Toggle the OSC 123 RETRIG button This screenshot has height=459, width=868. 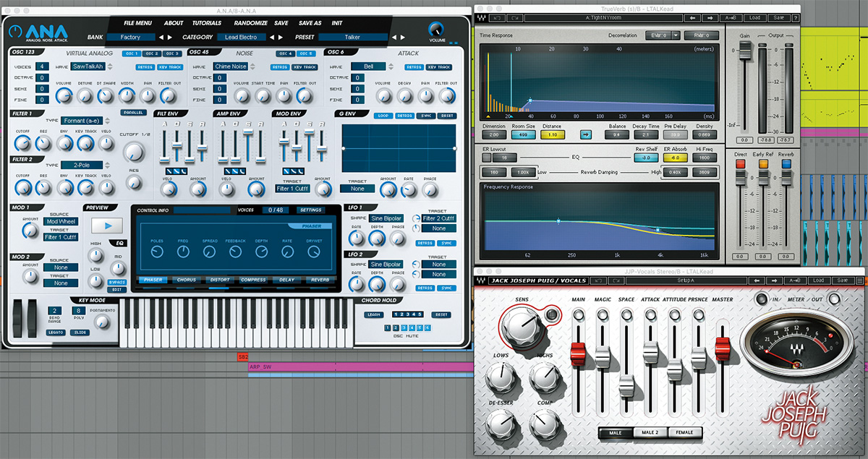point(144,67)
